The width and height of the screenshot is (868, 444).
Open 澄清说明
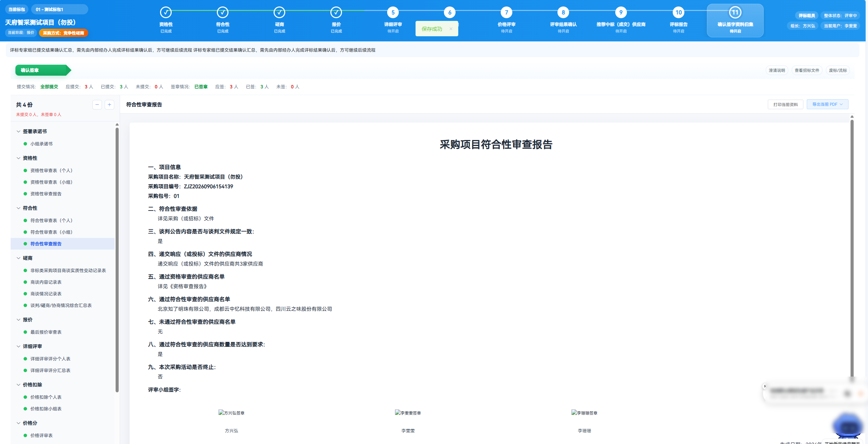coord(777,71)
